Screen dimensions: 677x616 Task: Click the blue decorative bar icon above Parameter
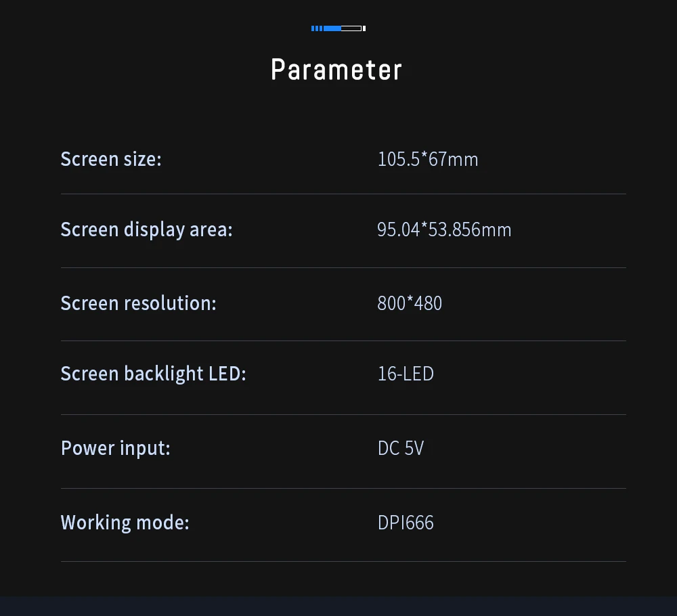[x=338, y=28]
